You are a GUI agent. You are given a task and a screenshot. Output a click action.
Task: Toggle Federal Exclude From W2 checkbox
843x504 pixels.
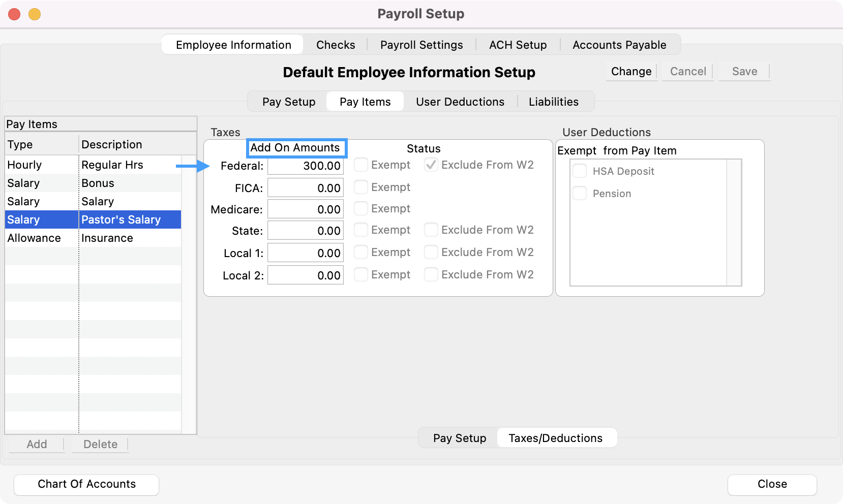click(431, 165)
